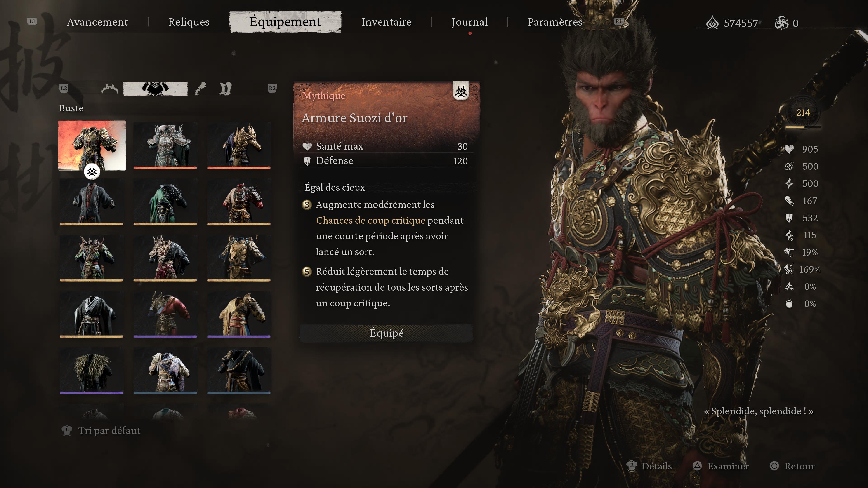Click the Examiner prompt

[721, 466]
